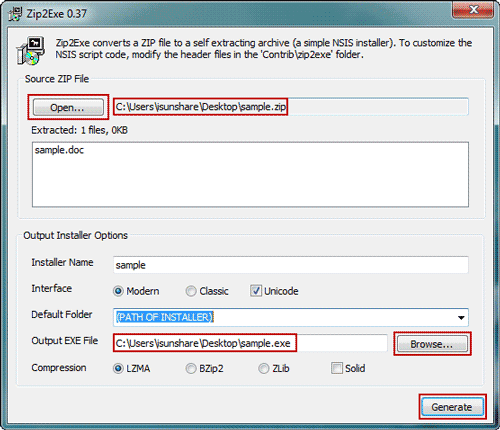Click the source ZIP path field
The image size is (500, 430).
point(291,107)
